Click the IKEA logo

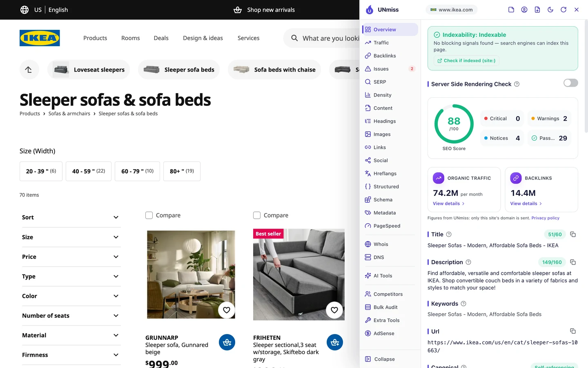pyautogui.click(x=40, y=38)
